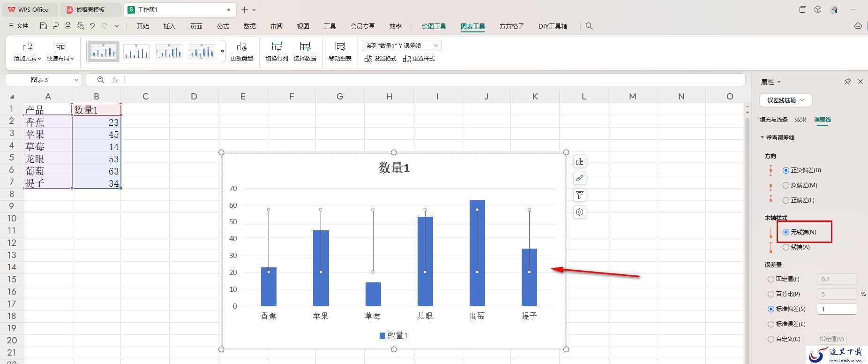Click Switch Row/Column (切换行列)
This screenshot has height=364, width=868.
pos(277,52)
